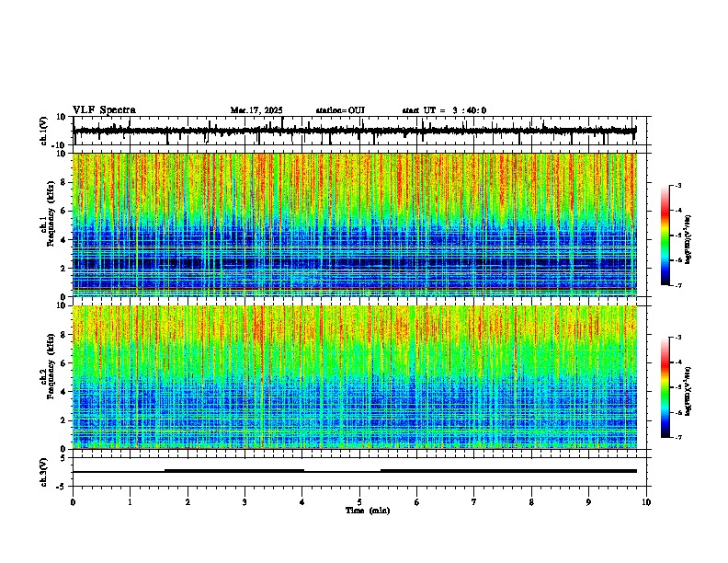Select the "start UT = 3 : 40: 0" label
The image size is (728, 563).
click(x=444, y=110)
